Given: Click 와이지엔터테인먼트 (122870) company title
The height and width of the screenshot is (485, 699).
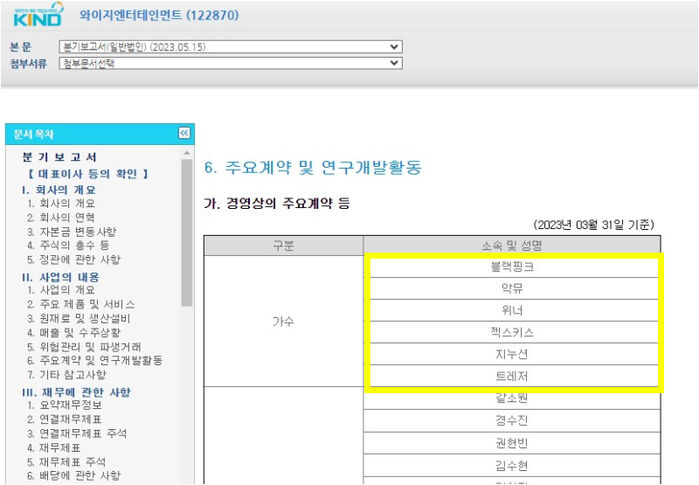Looking at the screenshot, I should pos(159,15).
